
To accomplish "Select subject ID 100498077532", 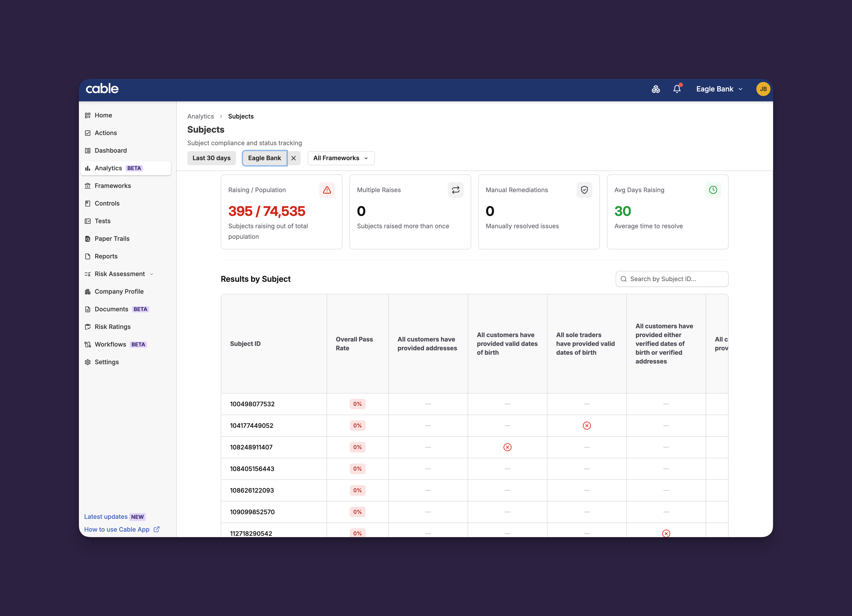I will (x=252, y=404).
